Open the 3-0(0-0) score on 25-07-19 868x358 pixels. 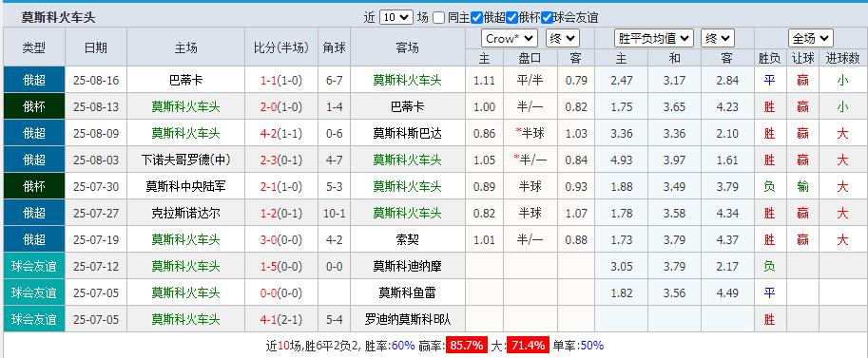point(281,239)
